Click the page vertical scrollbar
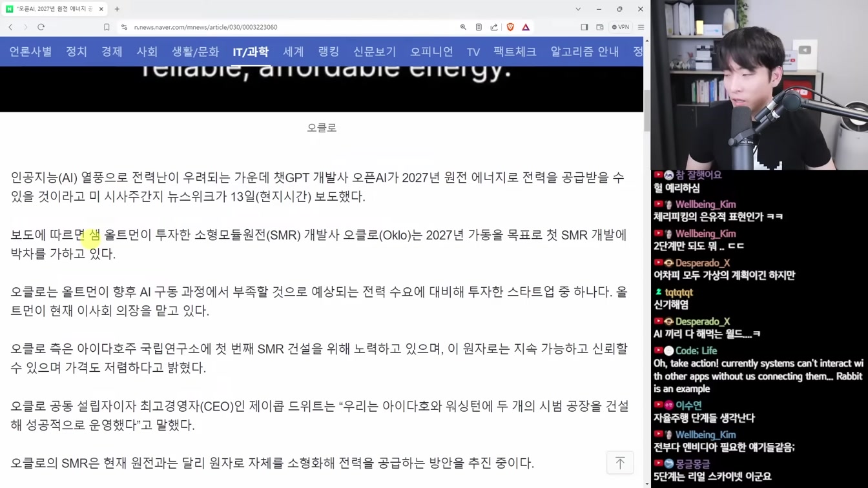This screenshot has width=868, height=488. 647,110
